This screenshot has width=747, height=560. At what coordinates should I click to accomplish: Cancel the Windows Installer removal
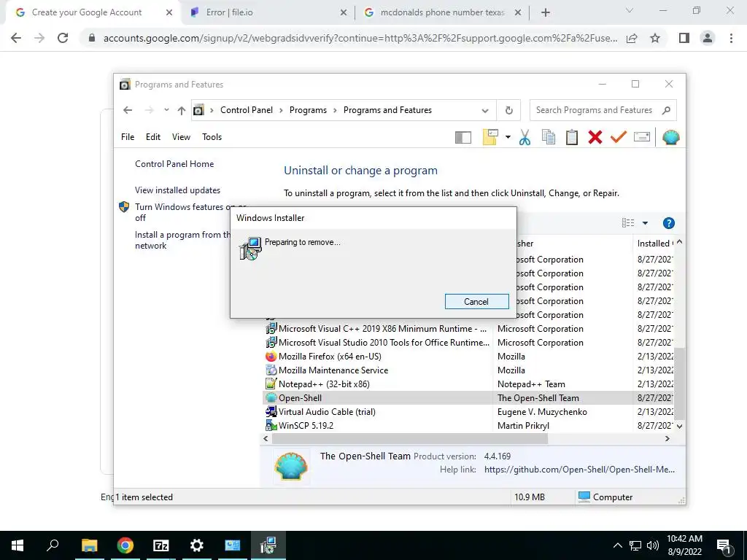(x=476, y=301)
